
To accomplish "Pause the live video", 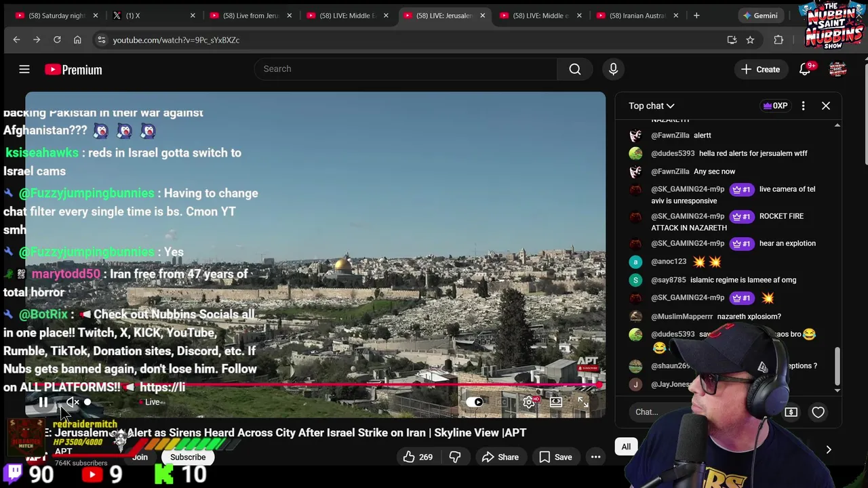I will pyautogui.click(x=43, y=403).
